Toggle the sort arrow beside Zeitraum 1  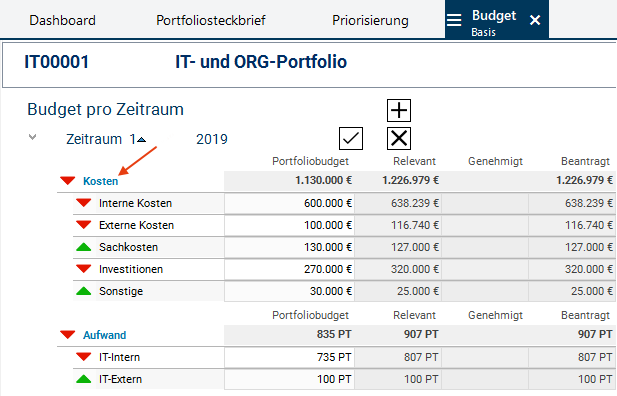point(142,140)
